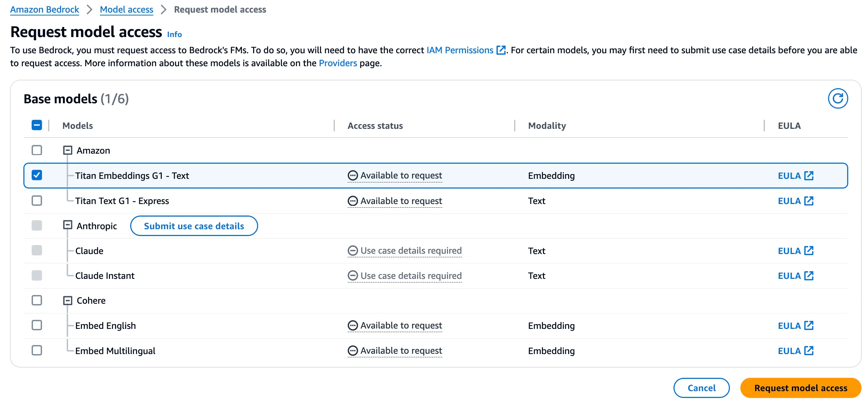The height and width of the screenshot is (403, 868).
Task: Uncheck Titan Embeddings G1 - Text
Action: (x=37, y=175)
